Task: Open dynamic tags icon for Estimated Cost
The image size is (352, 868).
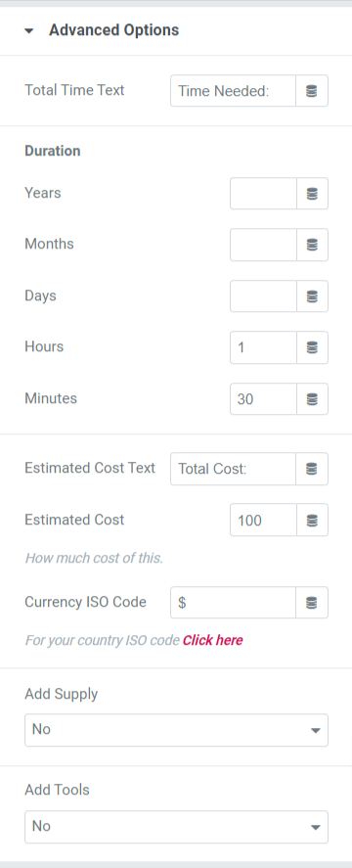Action: 312,521
